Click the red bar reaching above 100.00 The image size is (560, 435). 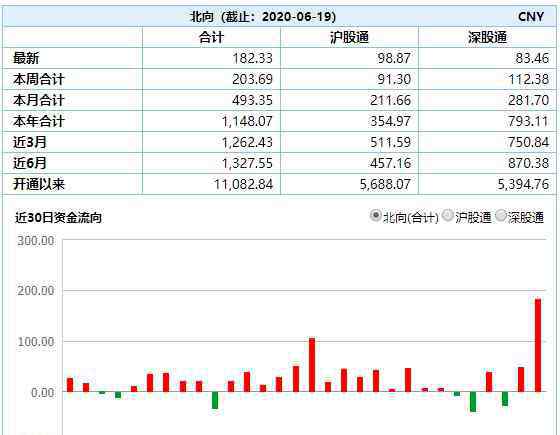tap(312, 365)
